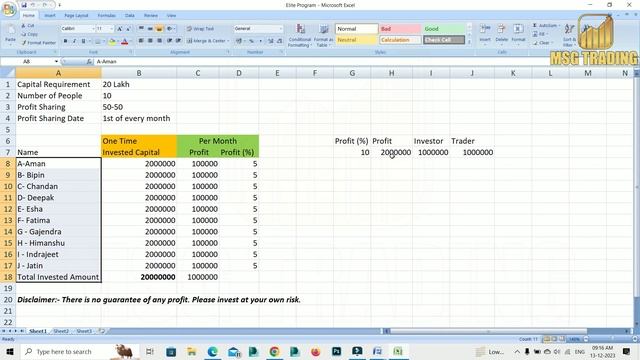The height and width of the screenshot is (360, 640).
Task: Open Chrome from the taskbar
Action: [x=274, y=351]
